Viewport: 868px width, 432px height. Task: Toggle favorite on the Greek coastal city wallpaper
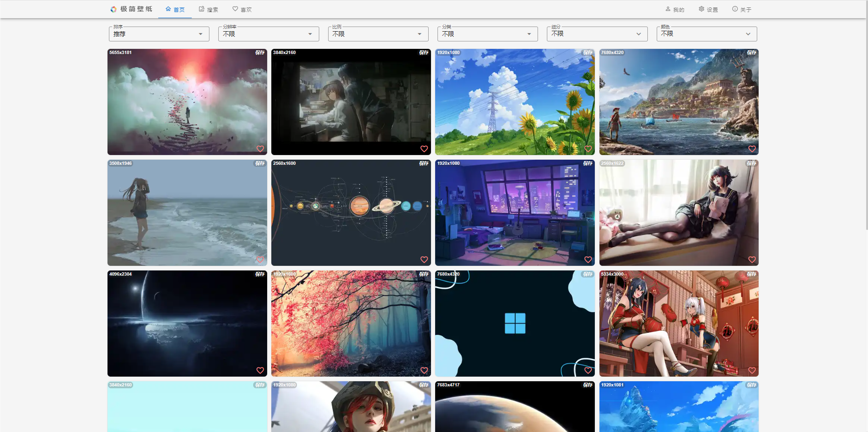[x=752, y=149]
